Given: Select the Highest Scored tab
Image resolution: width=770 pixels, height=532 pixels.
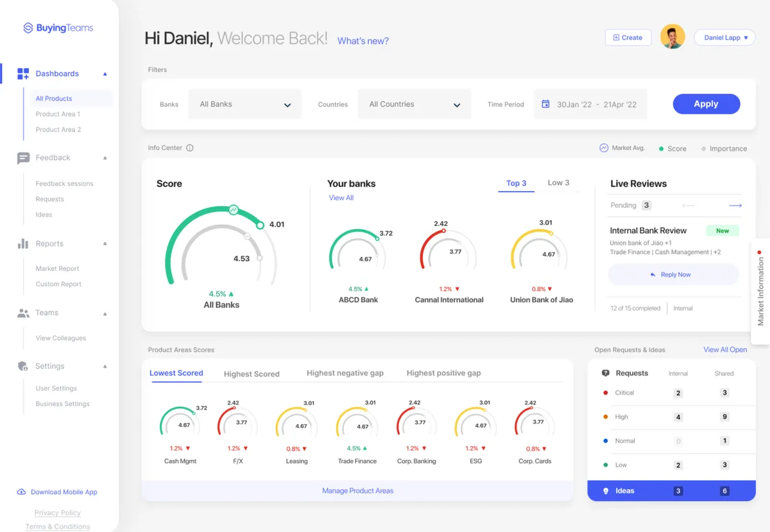Looking at the screenshot, I should pyautogui.click(x=252, y=373).
